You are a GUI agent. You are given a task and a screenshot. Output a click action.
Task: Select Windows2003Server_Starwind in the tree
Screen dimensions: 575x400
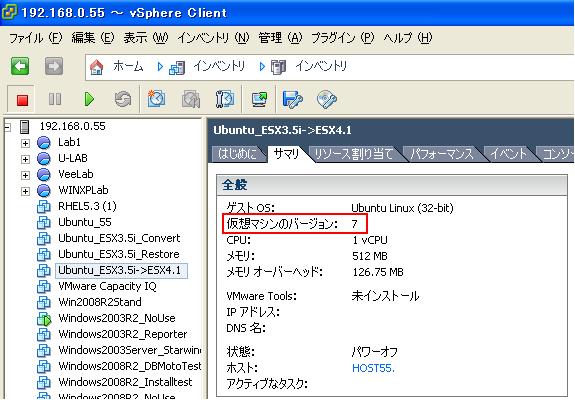[x=129, y=351]
